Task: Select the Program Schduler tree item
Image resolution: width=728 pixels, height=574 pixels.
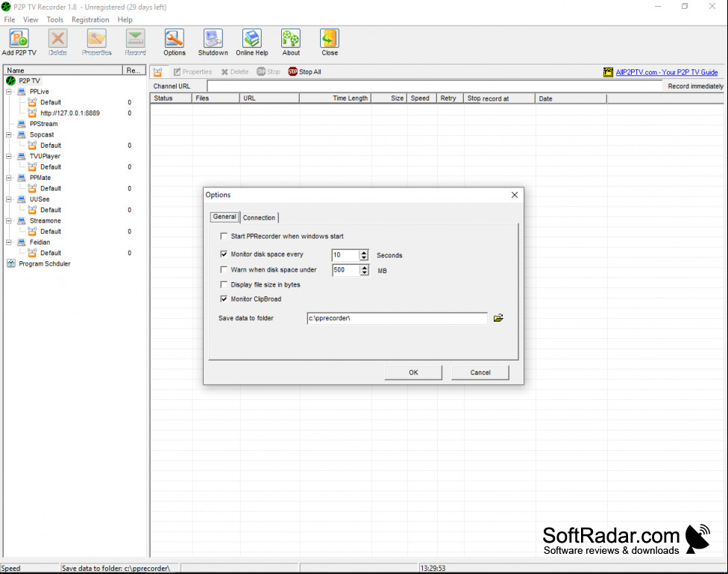Action: [45, 263]
